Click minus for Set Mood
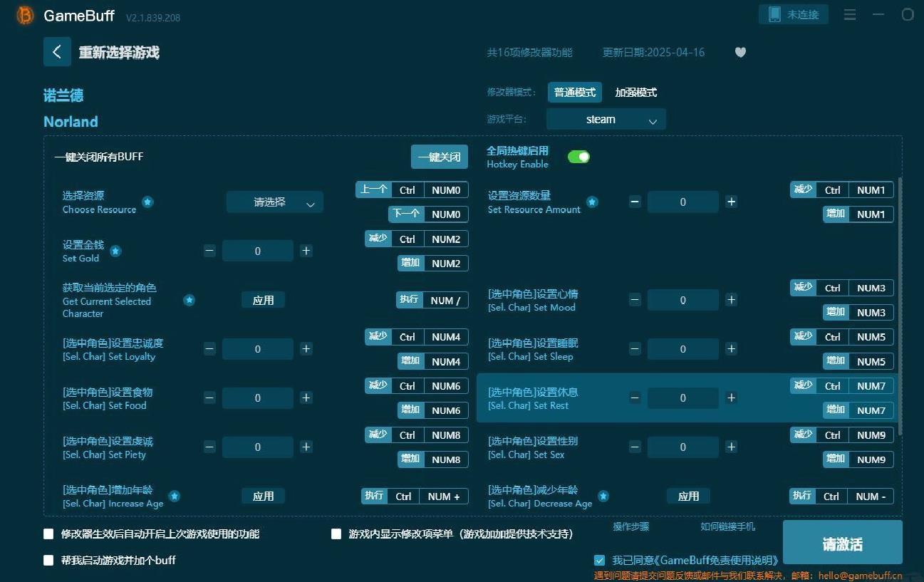Viewport: 924px width, 582px height. 635,300
